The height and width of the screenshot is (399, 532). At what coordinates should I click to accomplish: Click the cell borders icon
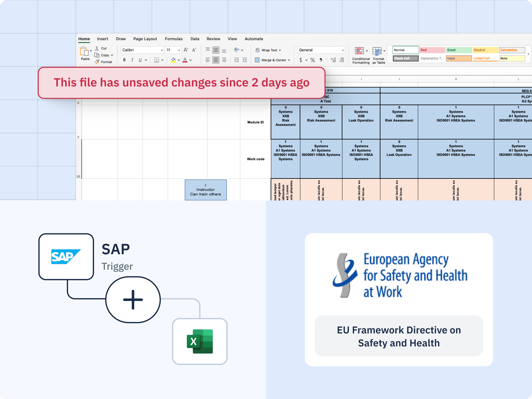[157, 60]
